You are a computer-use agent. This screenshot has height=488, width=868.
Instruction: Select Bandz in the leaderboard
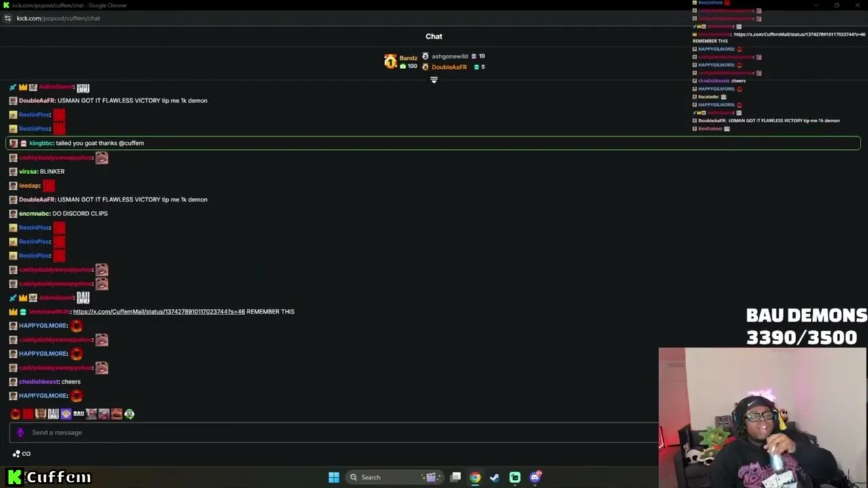point(408,58)
